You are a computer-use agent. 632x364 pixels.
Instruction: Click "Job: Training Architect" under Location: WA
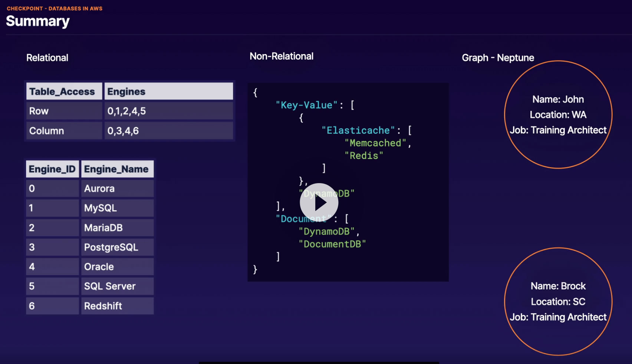coord(558,130)
